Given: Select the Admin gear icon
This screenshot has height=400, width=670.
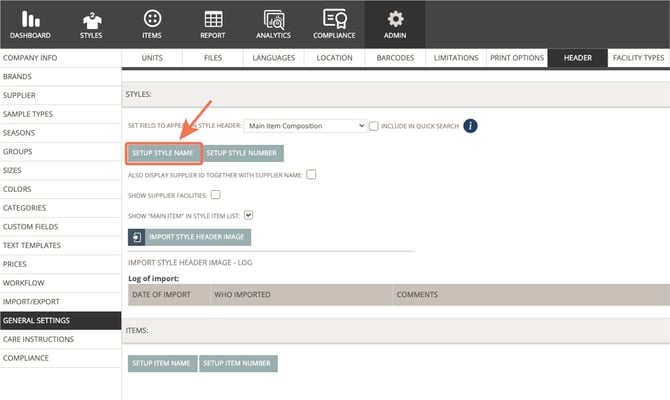Looking at the screenshot, I should [395, 19].
